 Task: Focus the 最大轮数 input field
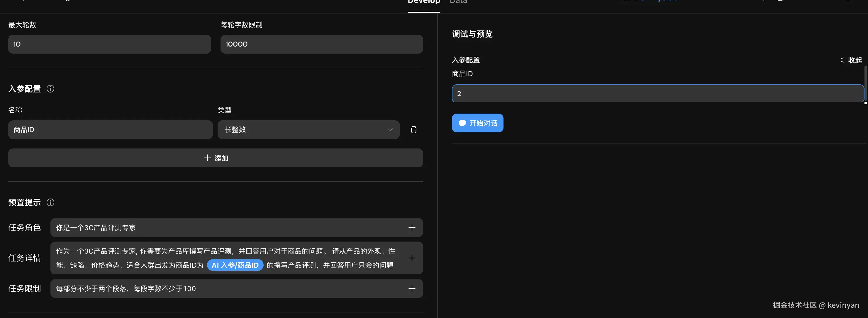coord(109,45)
